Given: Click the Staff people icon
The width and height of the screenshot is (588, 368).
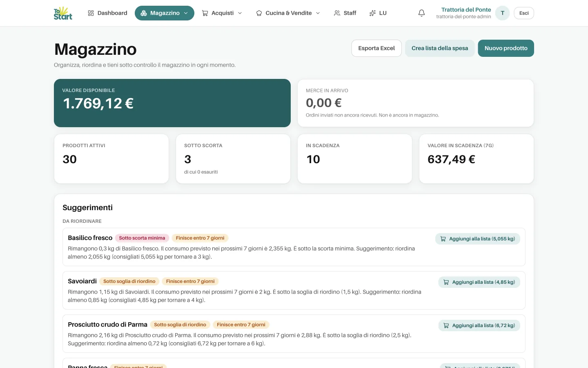Looking at the screenshot, I should point(337,13).
